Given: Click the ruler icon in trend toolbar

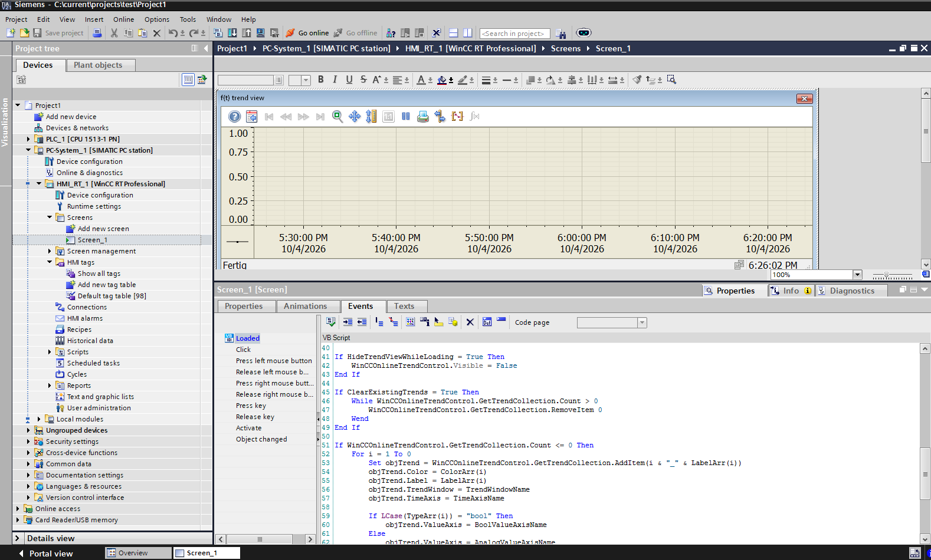Looking at the screenshot, I should point(440,117).
